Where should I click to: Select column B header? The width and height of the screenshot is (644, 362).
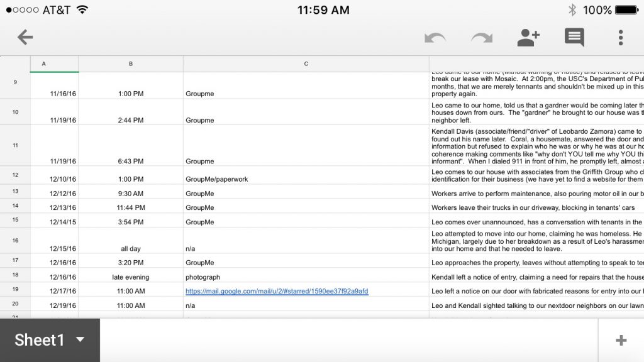pos(131,64)
